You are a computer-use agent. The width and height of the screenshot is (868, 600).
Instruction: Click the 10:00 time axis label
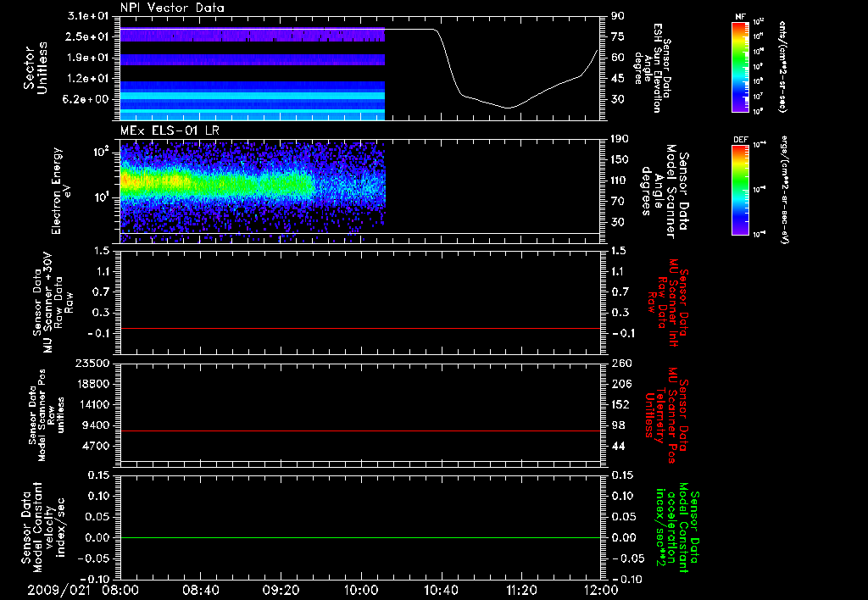361,590
